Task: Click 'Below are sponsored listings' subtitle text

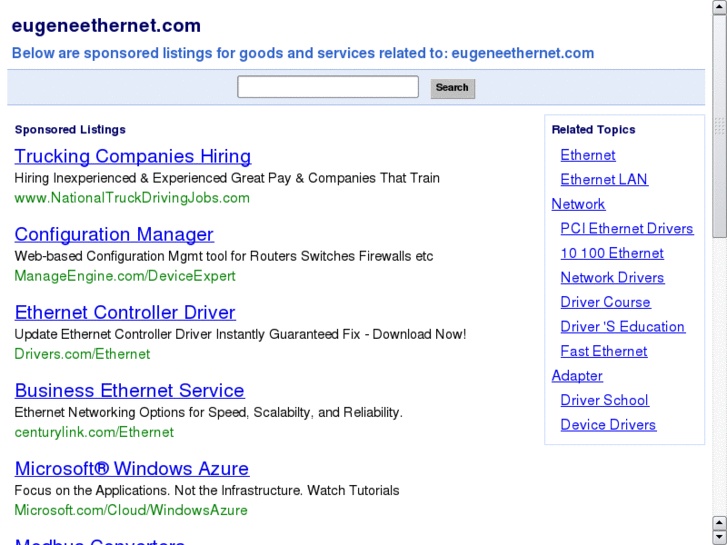Action: coord(303,53)
